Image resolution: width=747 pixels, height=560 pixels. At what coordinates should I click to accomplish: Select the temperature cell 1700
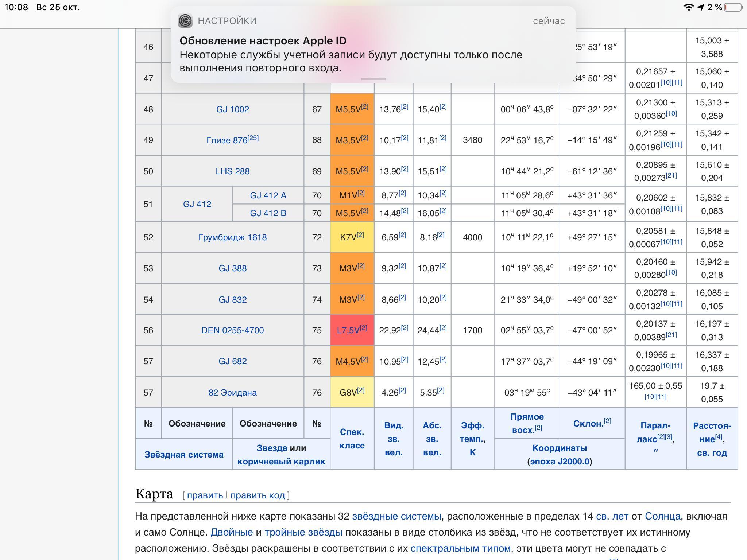coord(472,330)
